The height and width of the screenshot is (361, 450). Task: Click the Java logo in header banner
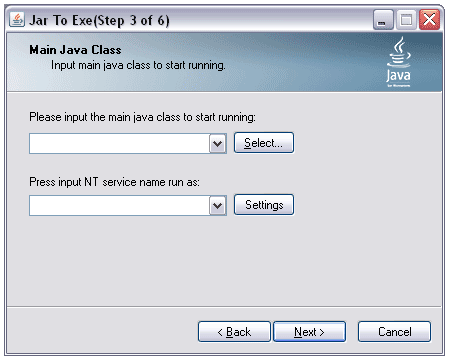pyautogui.click(x=398, y=62)
